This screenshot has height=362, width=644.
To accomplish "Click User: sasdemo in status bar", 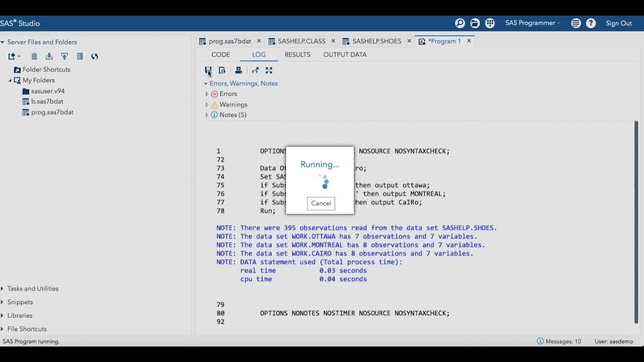I will 614,341.
